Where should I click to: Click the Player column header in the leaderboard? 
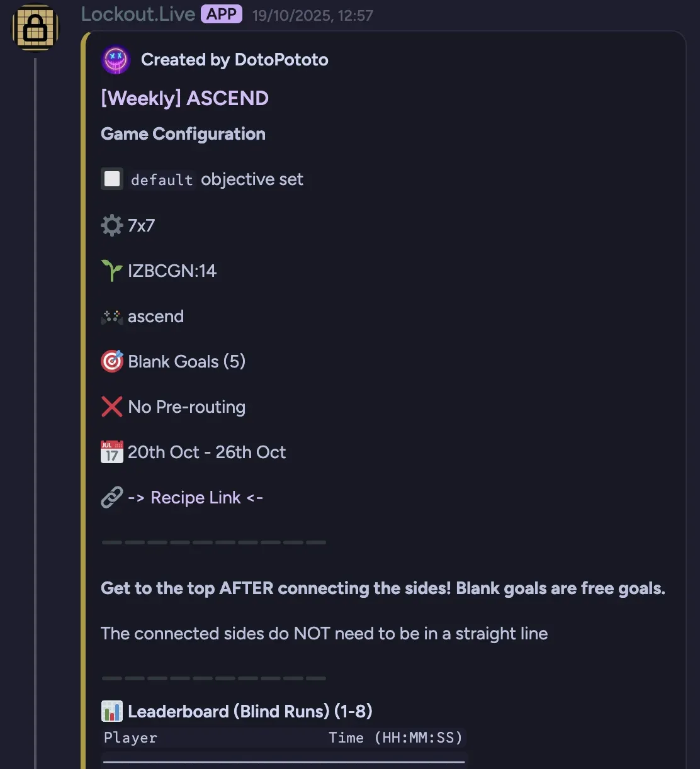[130, 738]
